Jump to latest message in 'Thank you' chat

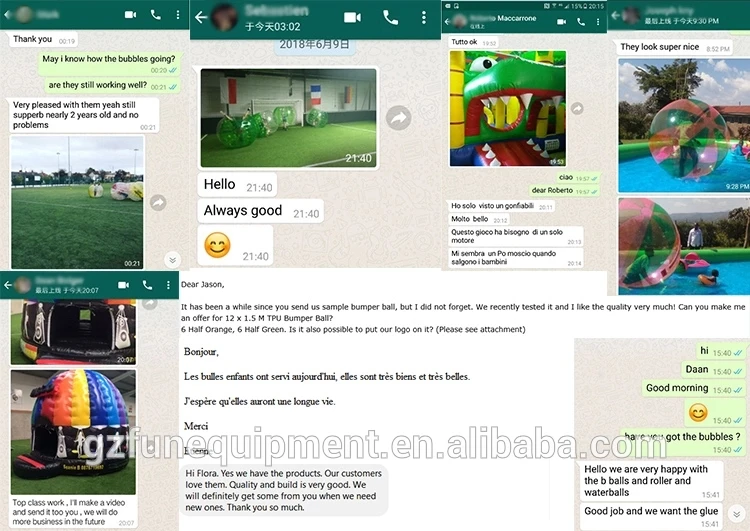(x=172, y=260)
